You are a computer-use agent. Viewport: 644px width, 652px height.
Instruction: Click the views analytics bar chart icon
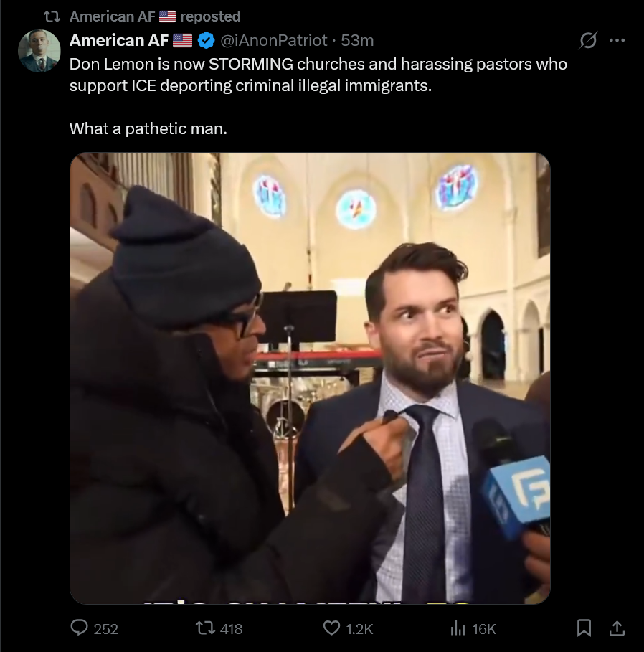tap(458, 628)
